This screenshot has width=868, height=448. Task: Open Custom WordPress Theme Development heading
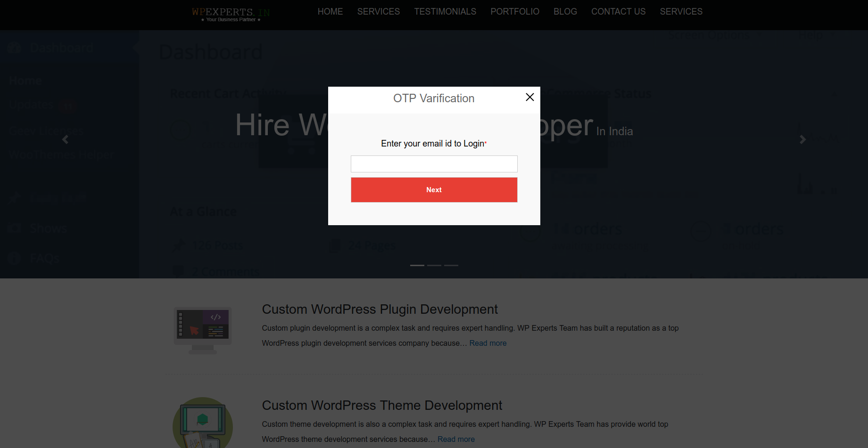pyautogui.click(x=382, y=405)
